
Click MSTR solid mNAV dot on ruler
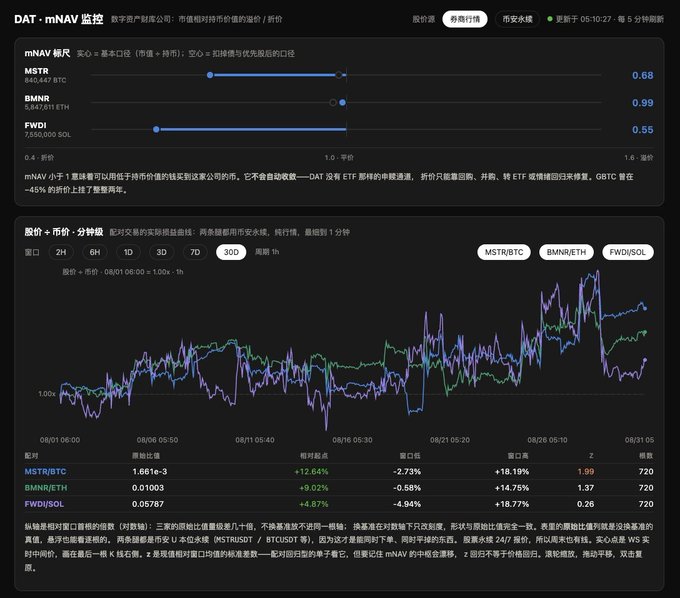tap(210, 75)
